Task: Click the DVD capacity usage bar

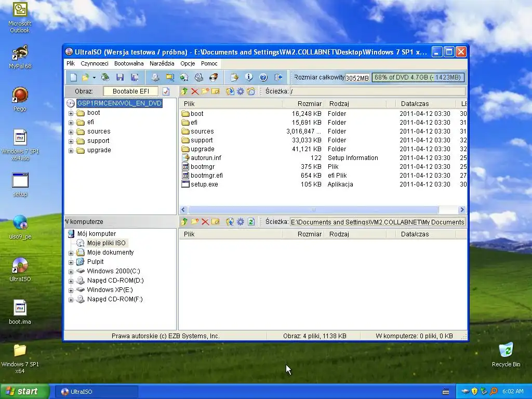Action: [x=418, y=77]
